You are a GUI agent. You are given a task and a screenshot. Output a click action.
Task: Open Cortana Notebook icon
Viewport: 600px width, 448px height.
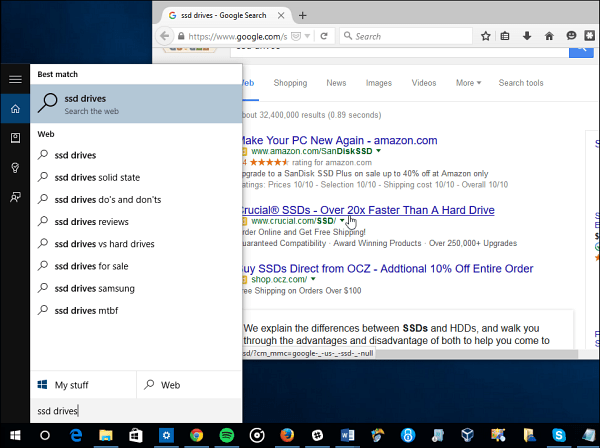coord(15,138)
